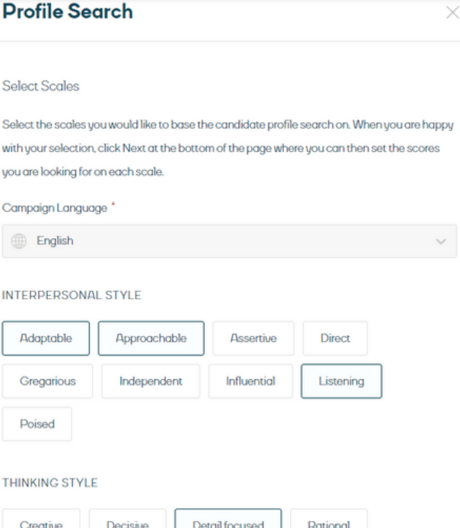460x528 pixels.
Task: Click the Campaign Language field label
Action: click(x=55, y=208)
